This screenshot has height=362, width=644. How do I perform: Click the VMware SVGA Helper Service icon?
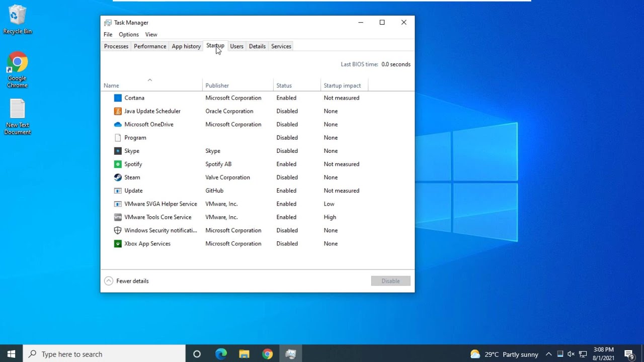coord(118,204)
